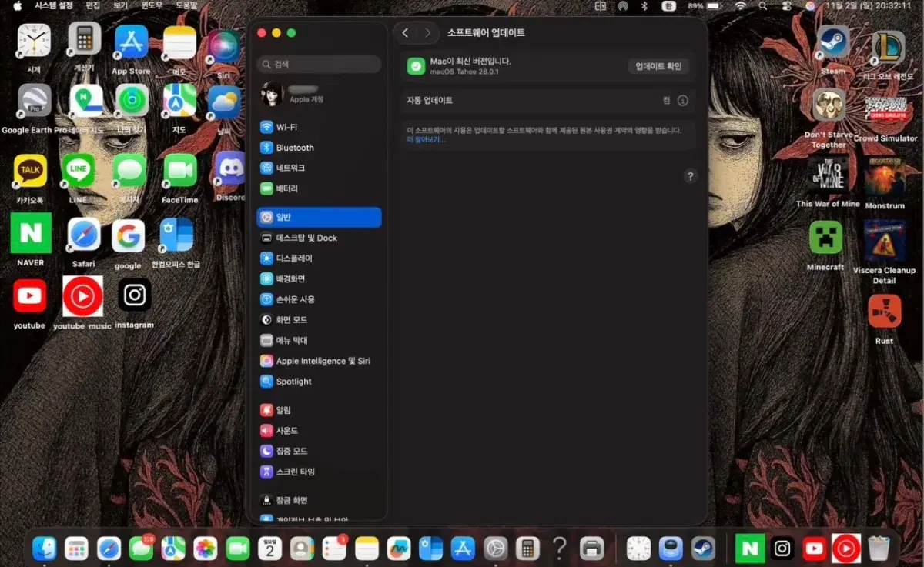
Task: Click App Store icon in the Dock
Action: coord(463,548)
